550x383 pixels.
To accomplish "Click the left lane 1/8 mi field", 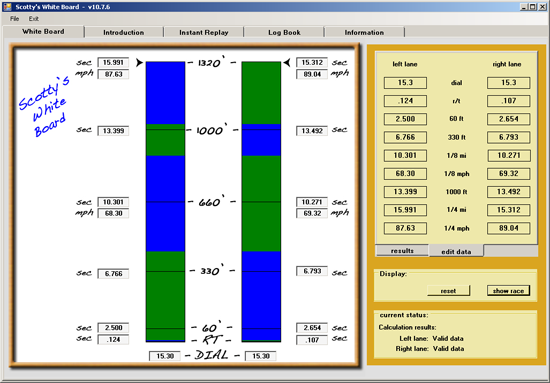I will click(x=405, y=155).
